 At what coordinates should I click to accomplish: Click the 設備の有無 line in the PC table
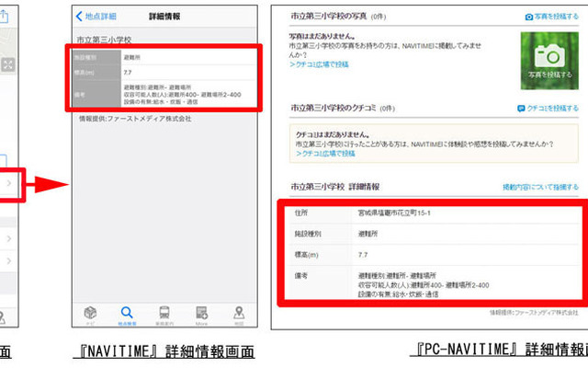398,294
